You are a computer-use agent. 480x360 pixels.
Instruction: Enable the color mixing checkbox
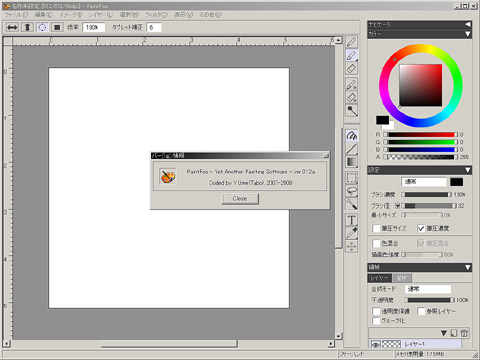376,243
